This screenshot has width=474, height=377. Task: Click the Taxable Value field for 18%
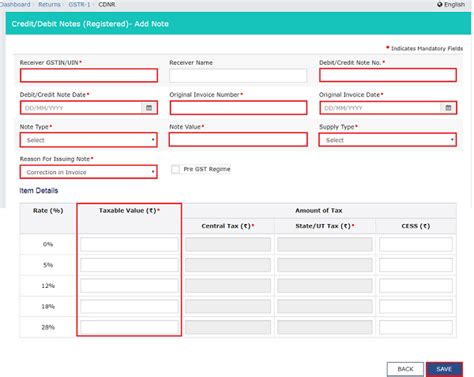tap(129, 306)
